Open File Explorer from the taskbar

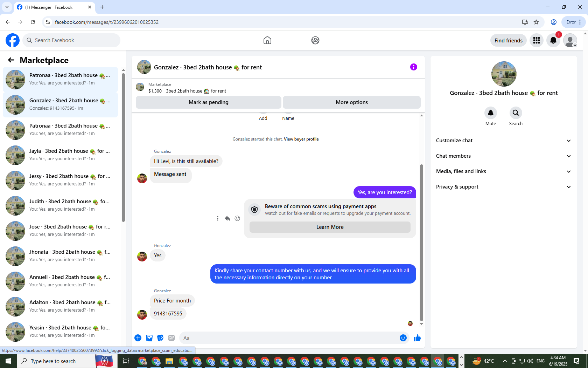[x=169, y=361]
